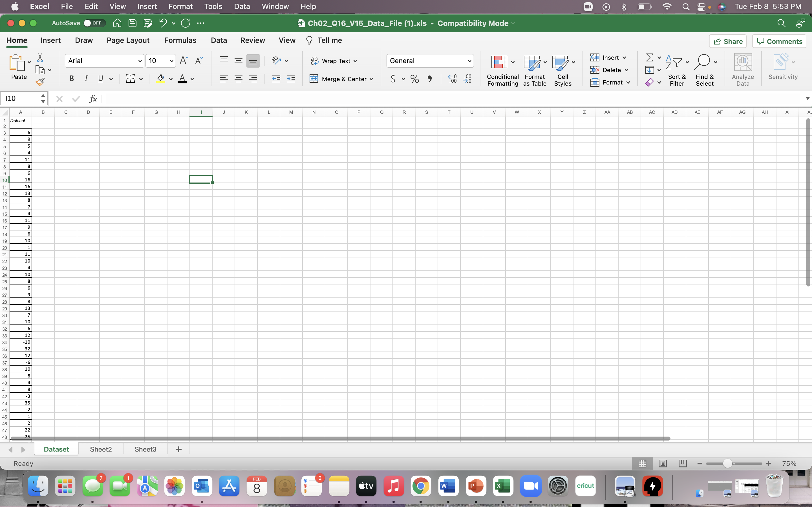This screenshot has width=812, height=507.
Task: Click the zoom slider handle
Action: 727,463
